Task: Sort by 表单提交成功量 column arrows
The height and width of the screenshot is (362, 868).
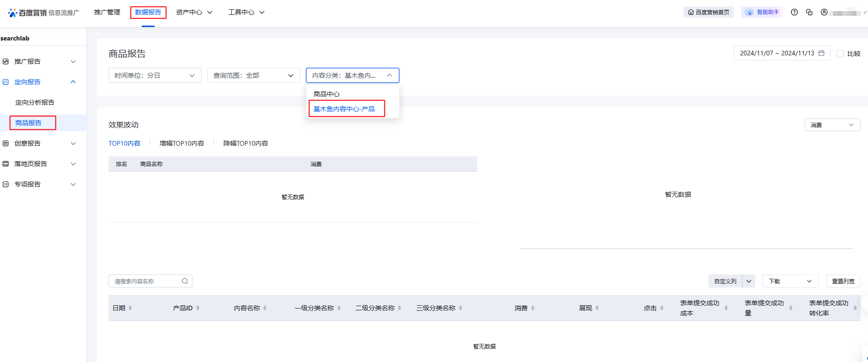Action: [791, 308]
